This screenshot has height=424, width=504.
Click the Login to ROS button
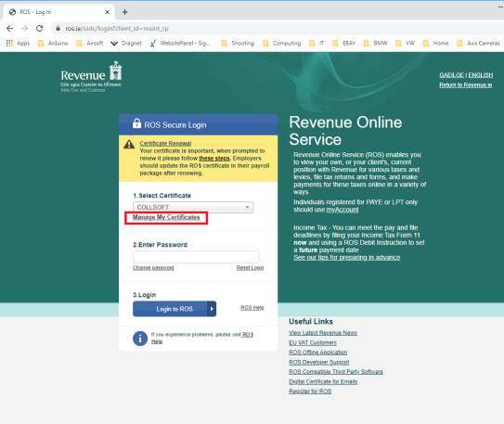click(x=174, y=309)
